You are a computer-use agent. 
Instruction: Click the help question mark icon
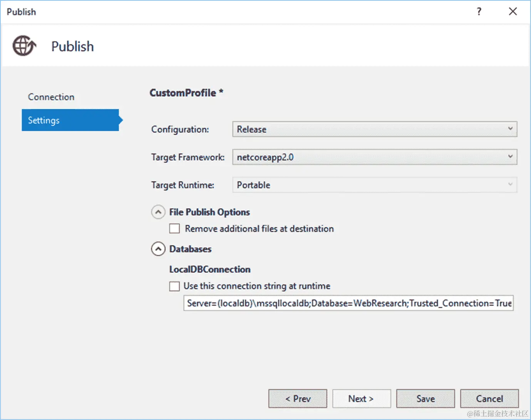tap(479, 12)
